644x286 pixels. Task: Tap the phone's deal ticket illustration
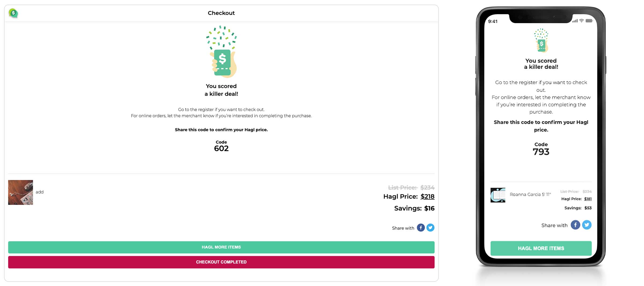point(541,40)
